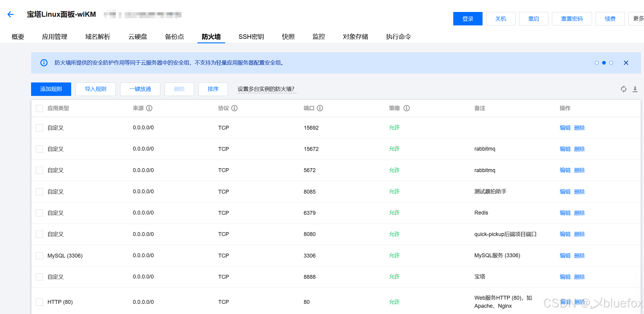Switch to the 域名解析 tab

click(98, 37)
